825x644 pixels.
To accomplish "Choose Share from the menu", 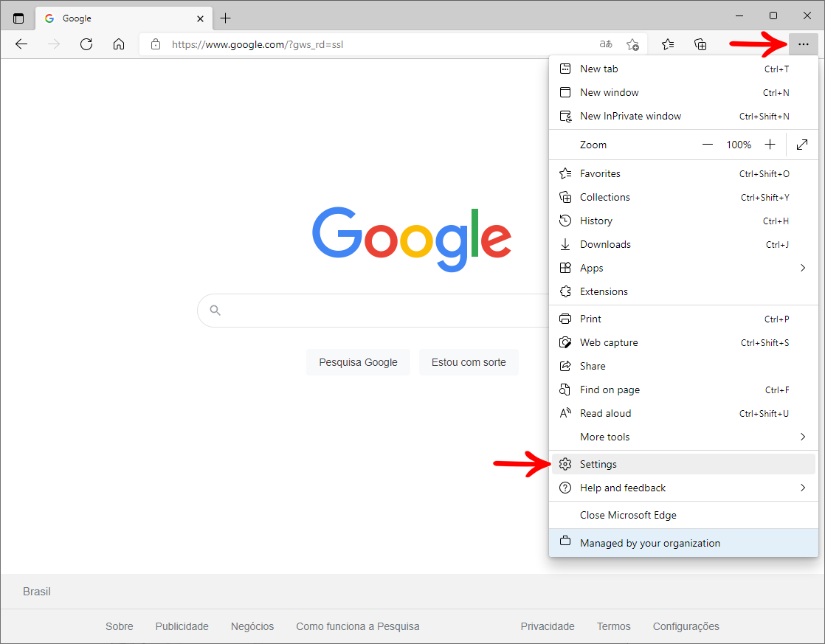I will [683, 366].
